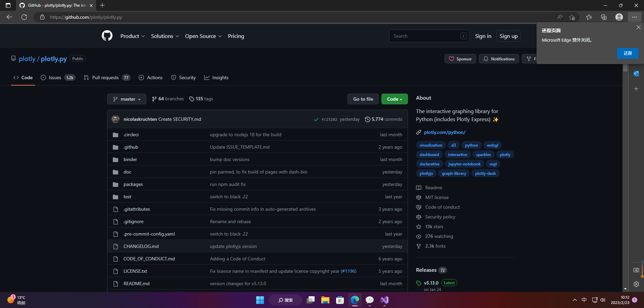
Task: Show hidden system tray icons
Action: click(574, 300)
